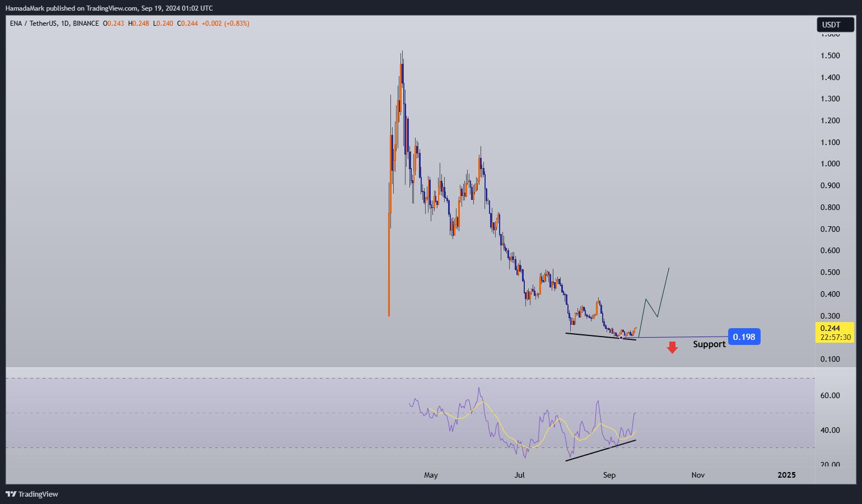Click the 40.00 RSI axis label
The width and height of the screenshot is (862, 504).
tap(830, 430)
